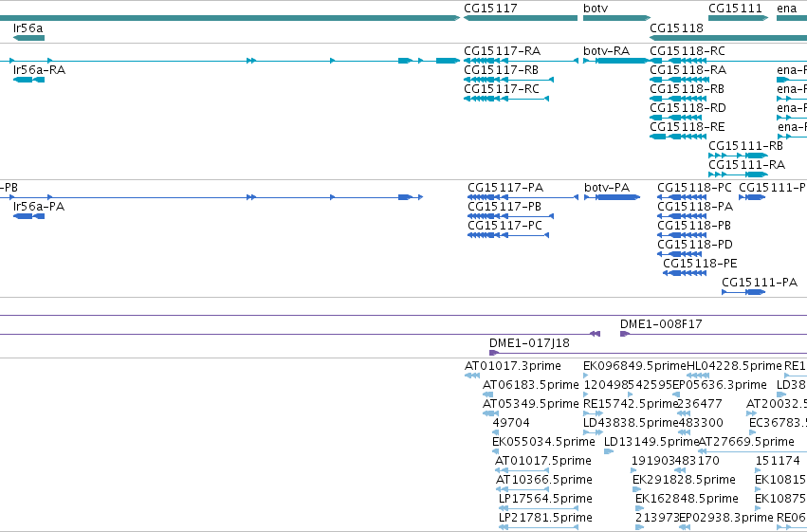Select the Ir56a-PA protein label
Image resolution: width=807 pixels, height=532 pixels.
(39, 207)
